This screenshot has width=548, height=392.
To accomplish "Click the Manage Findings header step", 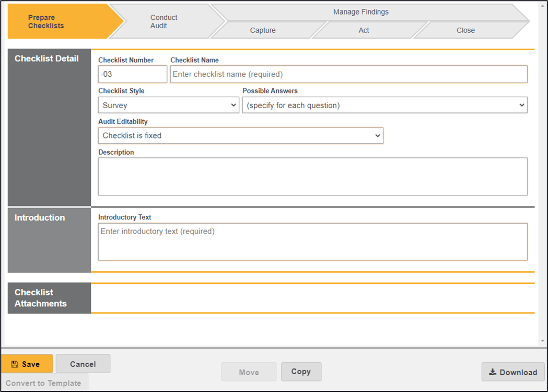I will click(x=360, y=11).
